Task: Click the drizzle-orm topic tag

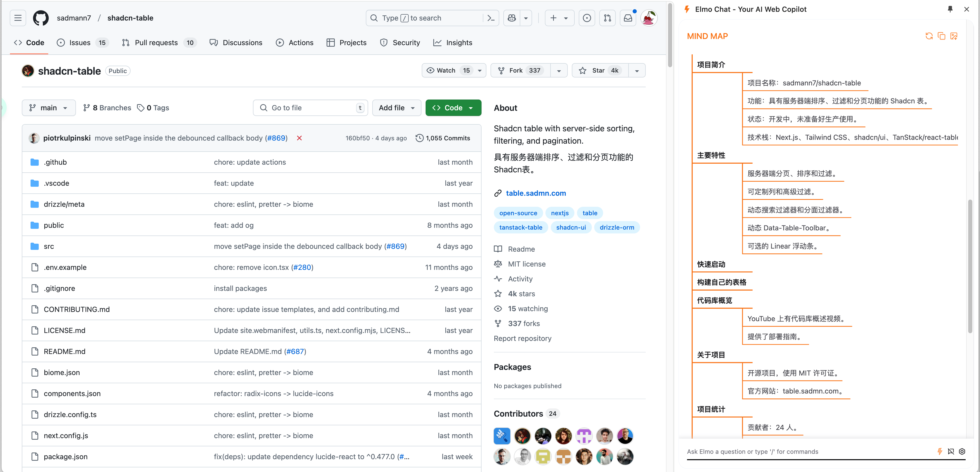Action: 617,228
